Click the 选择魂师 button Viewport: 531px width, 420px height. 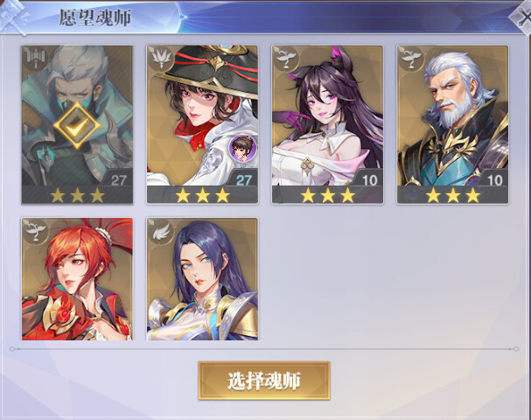(x=264, y=381)
